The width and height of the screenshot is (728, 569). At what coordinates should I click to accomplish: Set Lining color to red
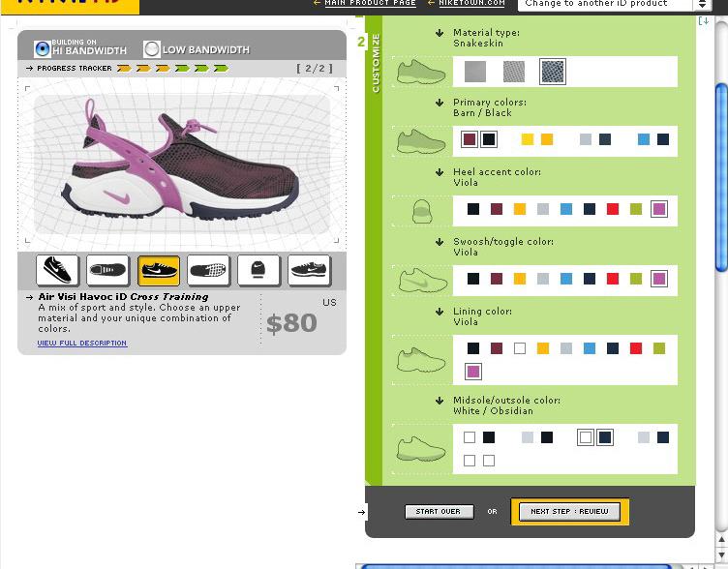636,348
